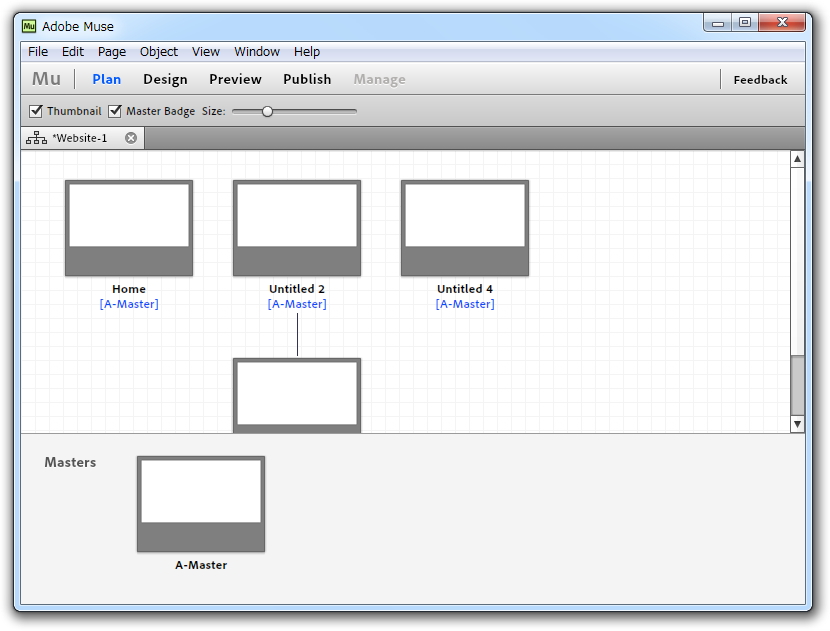Minimize the Adobe Muse window
Image resolution: width=830 pixels, height=631 pixels.
(718, 23)
